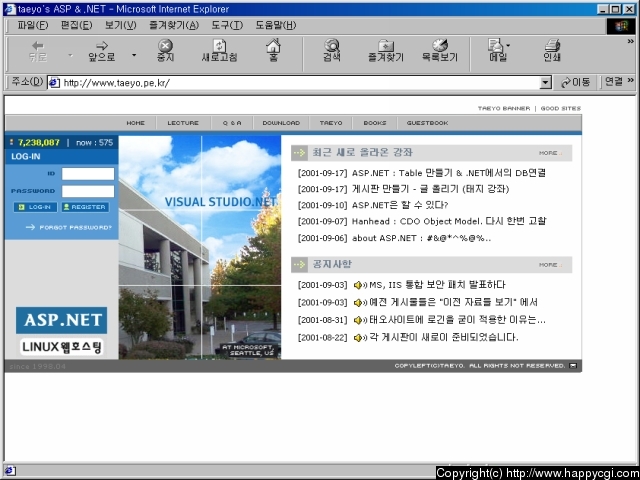Click the FORGOT PASSWORD? link
Image resolution: width=640 pixels, height=480 pixels.
[x=69, y=227]
